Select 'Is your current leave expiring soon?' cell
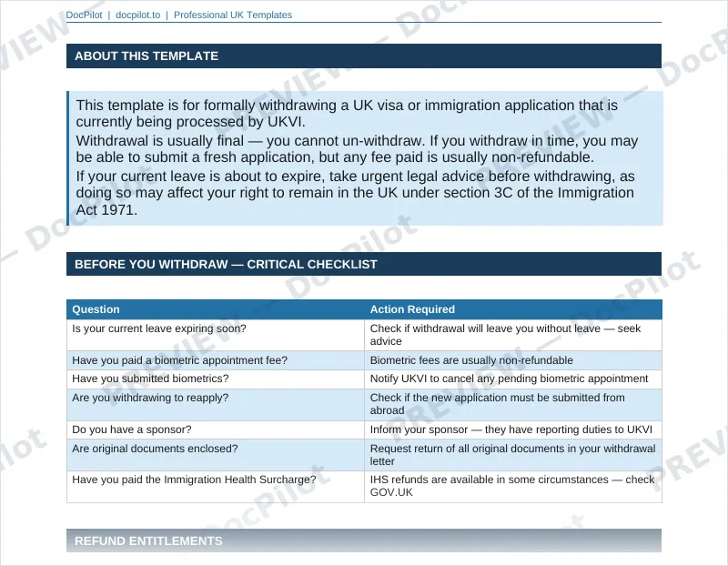 (216, 335)
